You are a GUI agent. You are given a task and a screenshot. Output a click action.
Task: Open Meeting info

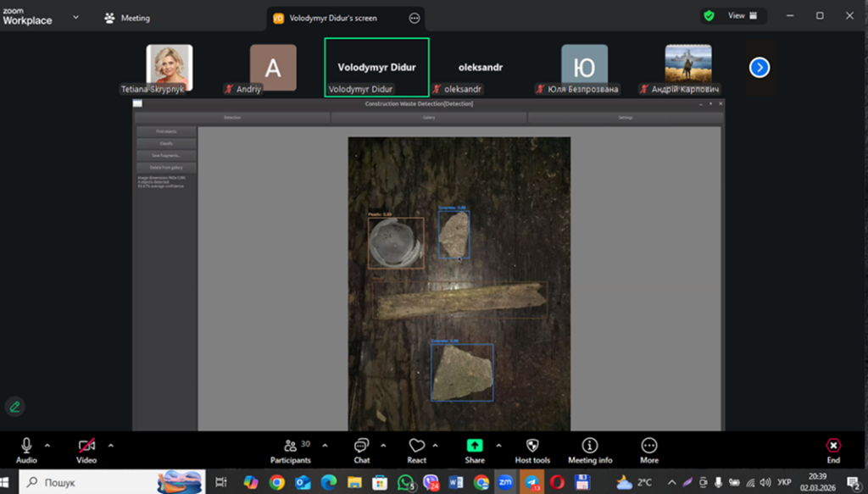(x=590, y=446)
